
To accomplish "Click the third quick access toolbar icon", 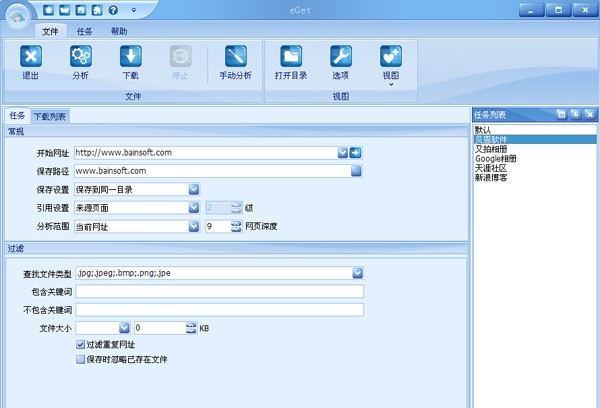I will 81,10.
